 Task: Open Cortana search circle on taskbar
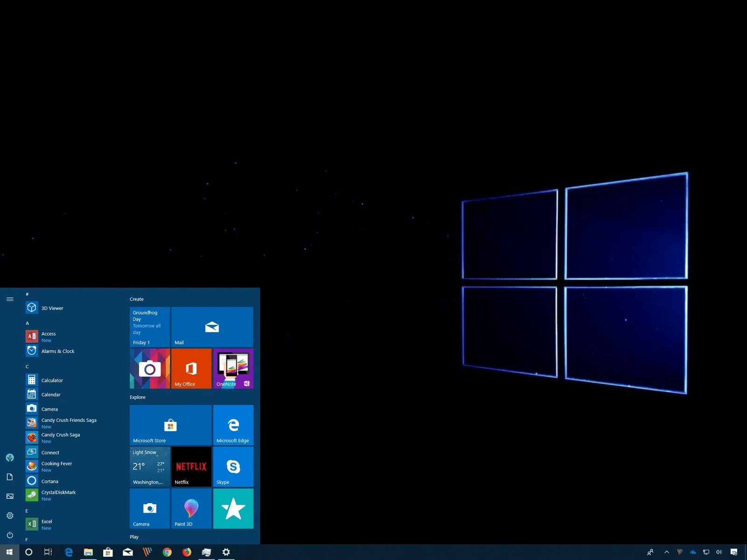[28, 552]
